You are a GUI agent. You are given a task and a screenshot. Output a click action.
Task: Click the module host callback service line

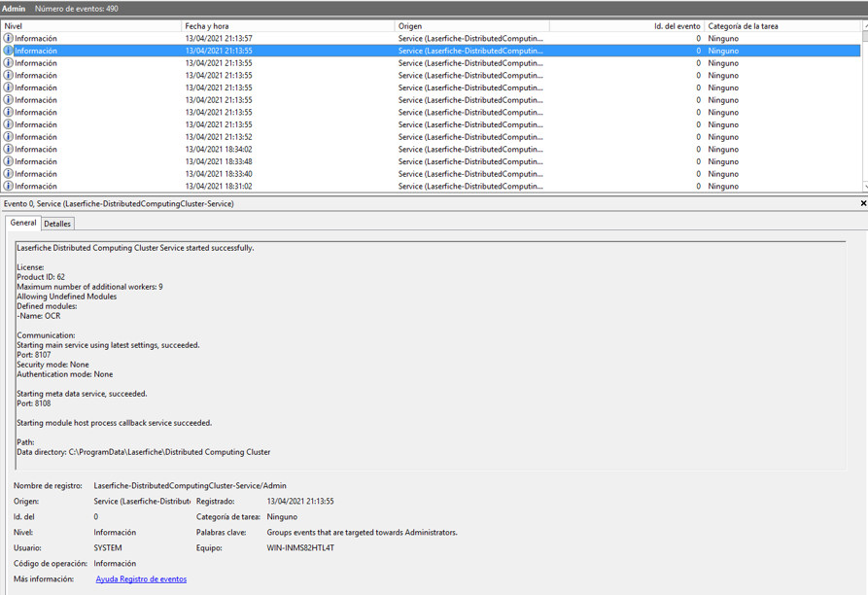point(114,423)
